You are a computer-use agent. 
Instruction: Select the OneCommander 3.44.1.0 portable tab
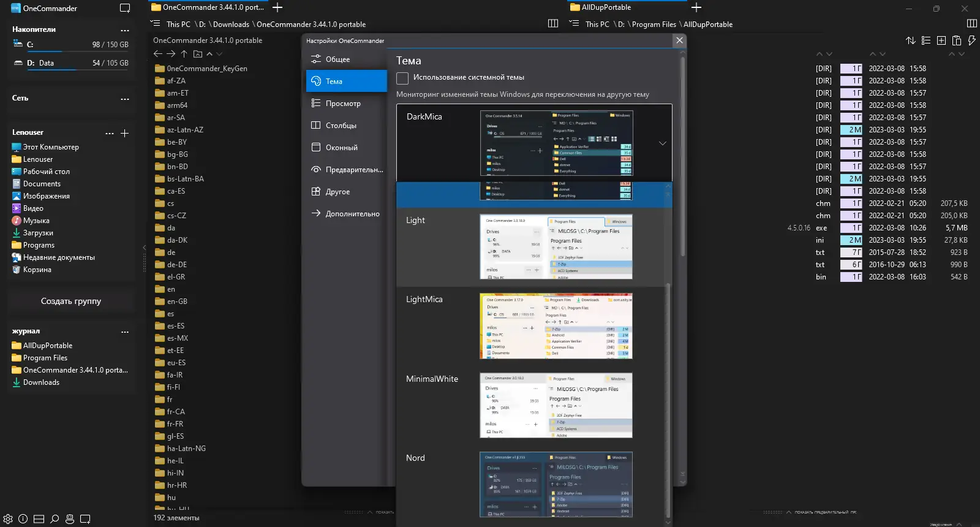[x=208, y=7]
